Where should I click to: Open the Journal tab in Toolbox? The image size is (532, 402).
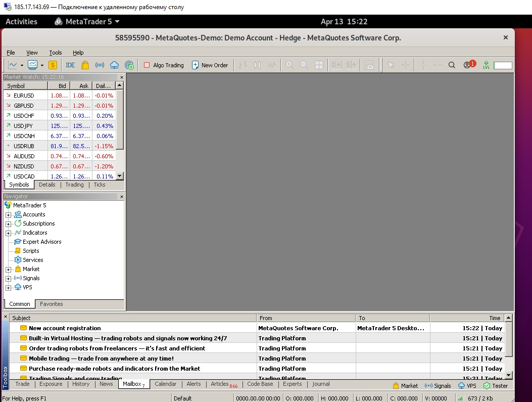(321, 384)
